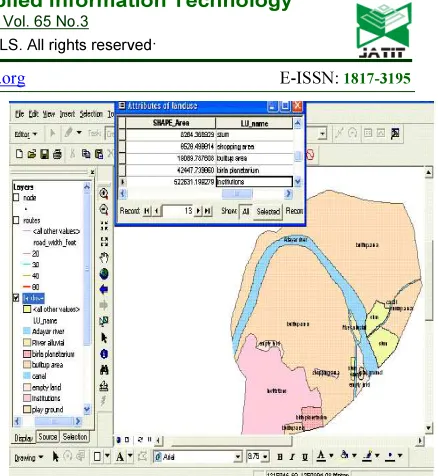
Task: Go back to previous extent blue arrow
Action: (104, 289)
